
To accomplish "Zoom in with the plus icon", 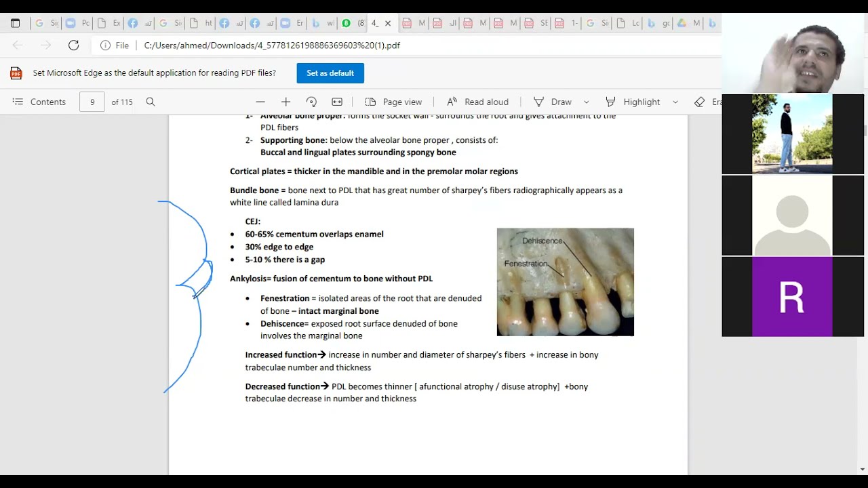I will [285, 102].
